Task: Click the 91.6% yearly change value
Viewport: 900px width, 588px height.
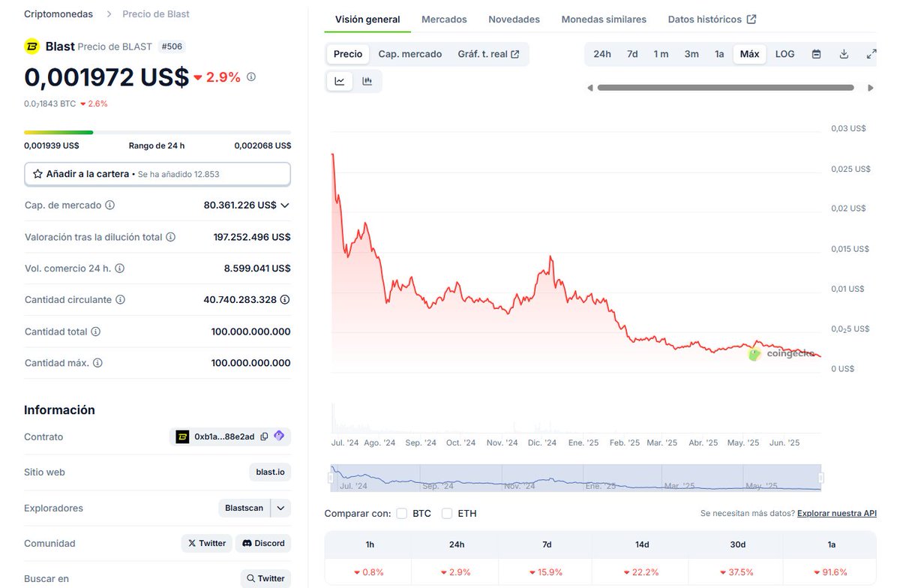Action: (831, 572)
